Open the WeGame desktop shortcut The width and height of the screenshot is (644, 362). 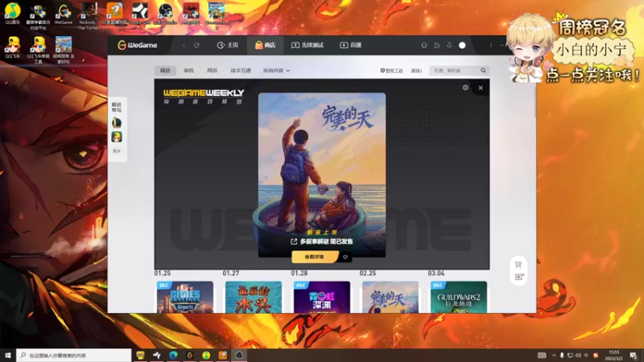tap(64, 14)
